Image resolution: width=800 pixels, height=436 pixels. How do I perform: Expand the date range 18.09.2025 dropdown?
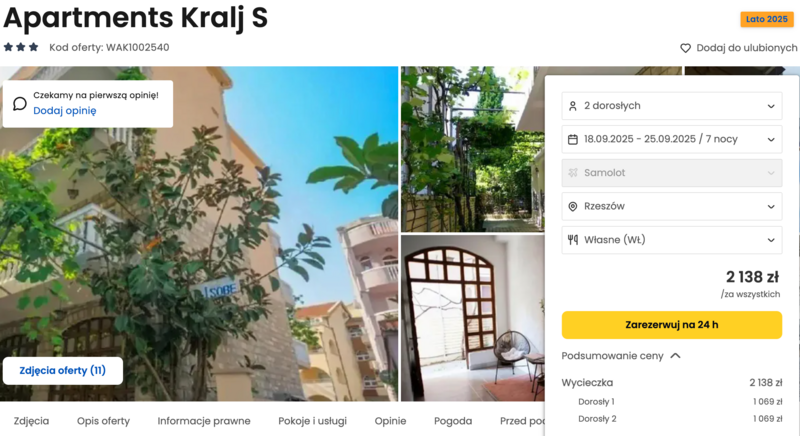[671, 139]
